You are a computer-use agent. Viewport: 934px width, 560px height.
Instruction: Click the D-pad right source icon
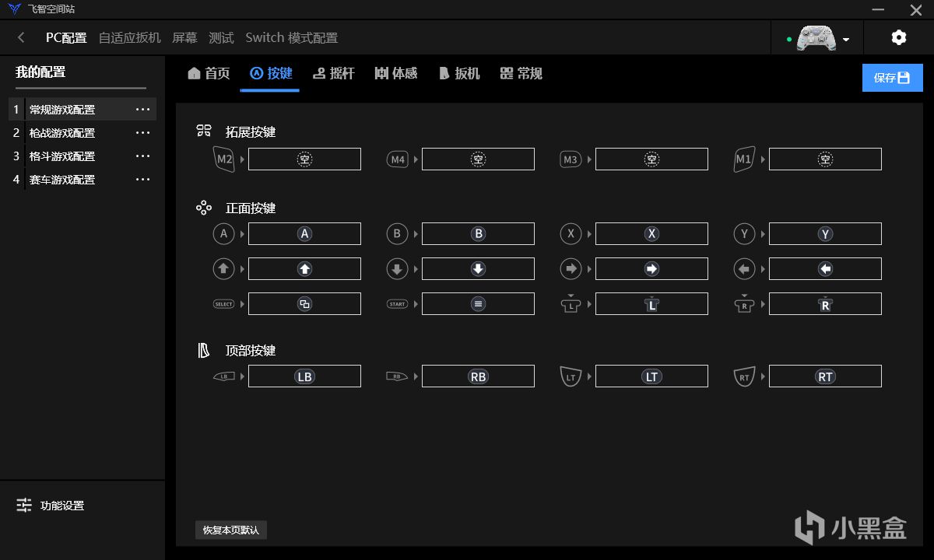pyautogui.click(x=571, y=268)
